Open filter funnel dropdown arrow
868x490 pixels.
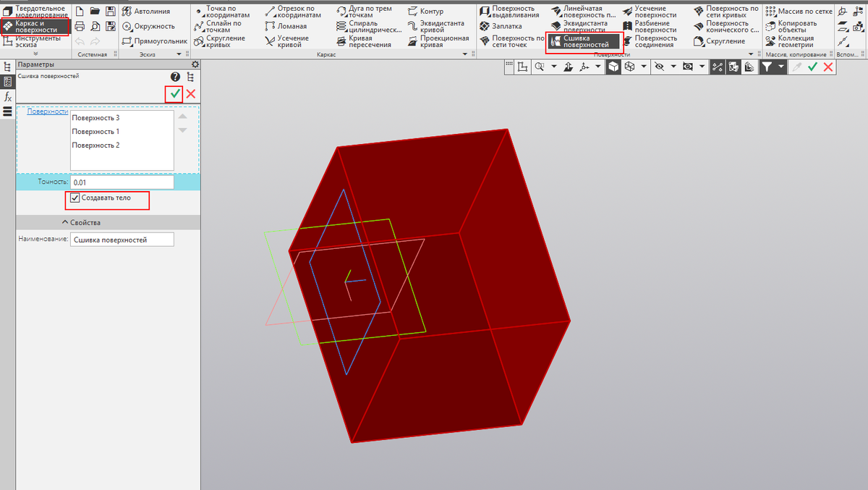[781, 67]
